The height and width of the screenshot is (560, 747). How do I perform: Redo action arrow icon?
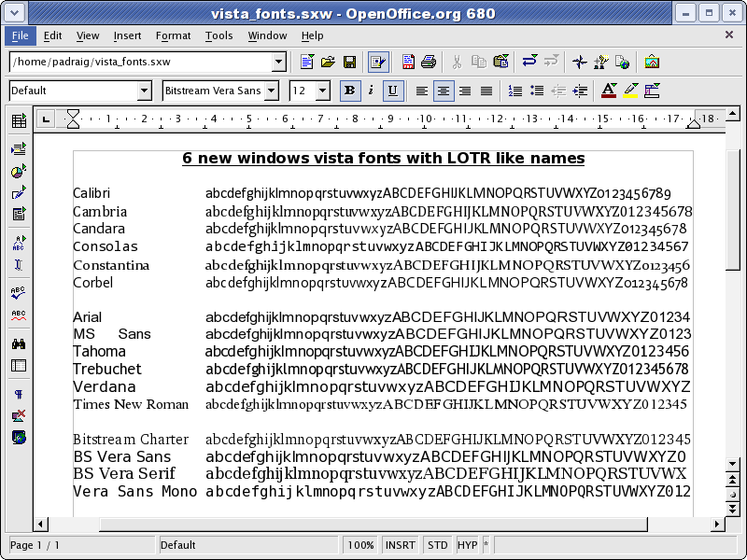tap(551, 62)
